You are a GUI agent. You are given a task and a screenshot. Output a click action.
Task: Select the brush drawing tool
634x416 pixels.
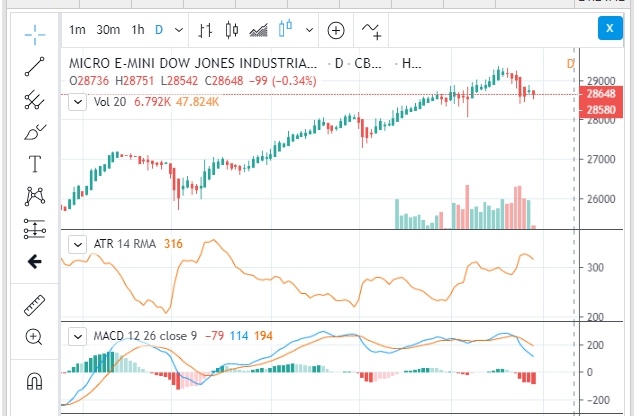[x=35, y=132]
